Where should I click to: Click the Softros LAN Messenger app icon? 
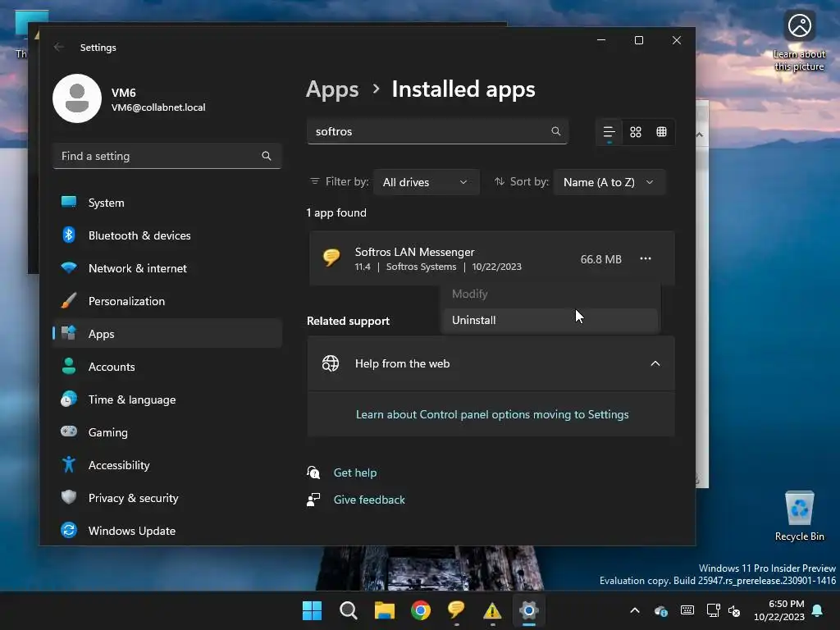(331, 258)
